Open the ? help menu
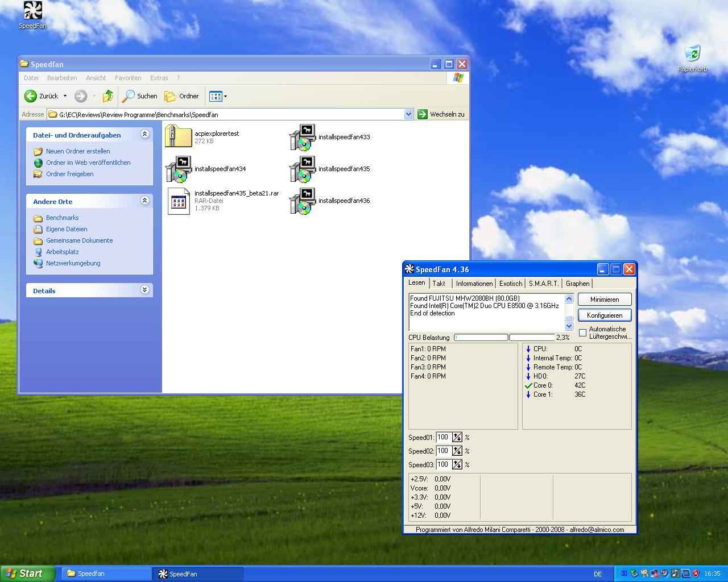Screen dimensions: 728x582 [x=178, y=78]
